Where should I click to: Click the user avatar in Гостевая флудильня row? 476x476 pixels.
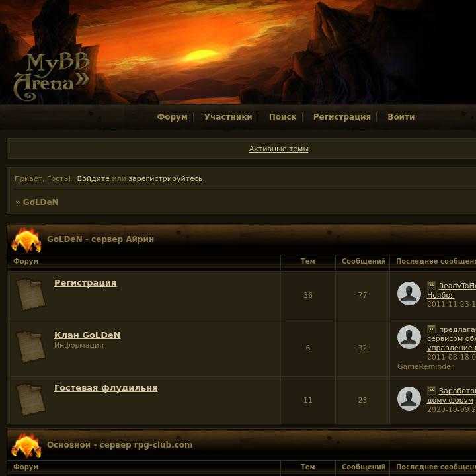click(x=409, y=398)
